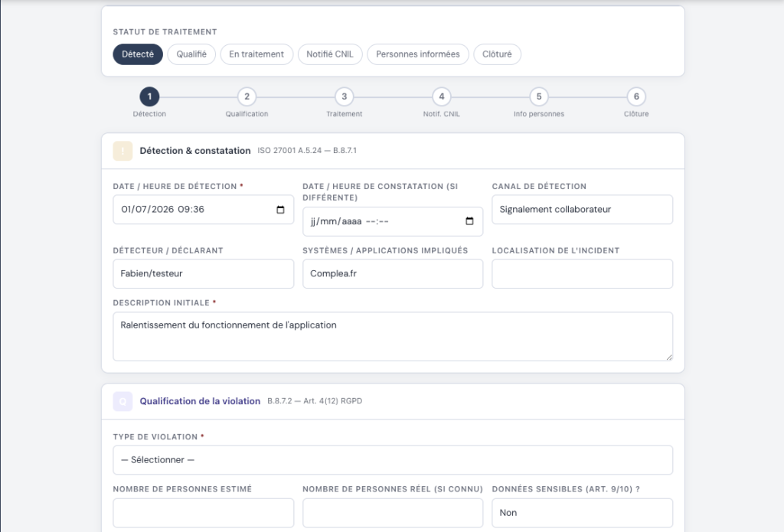Click the exclamation icon beside Détection & constatation
This screenshot has width=784, height=532.
tap(122, 151)
